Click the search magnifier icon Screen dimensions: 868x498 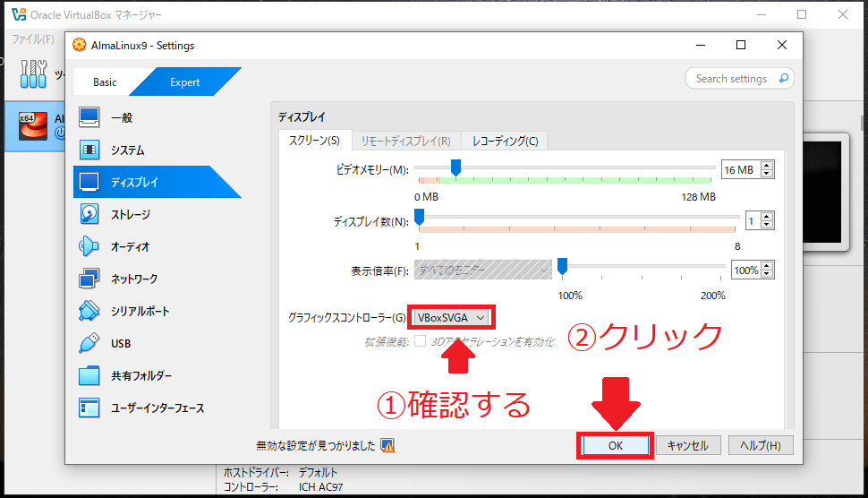[784, 78]
